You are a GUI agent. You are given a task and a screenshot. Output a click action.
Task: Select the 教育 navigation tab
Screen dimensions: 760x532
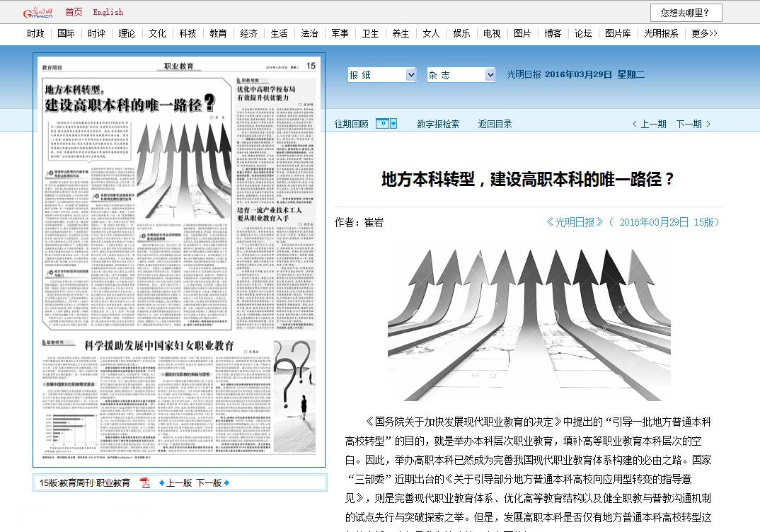click(218, 33)
